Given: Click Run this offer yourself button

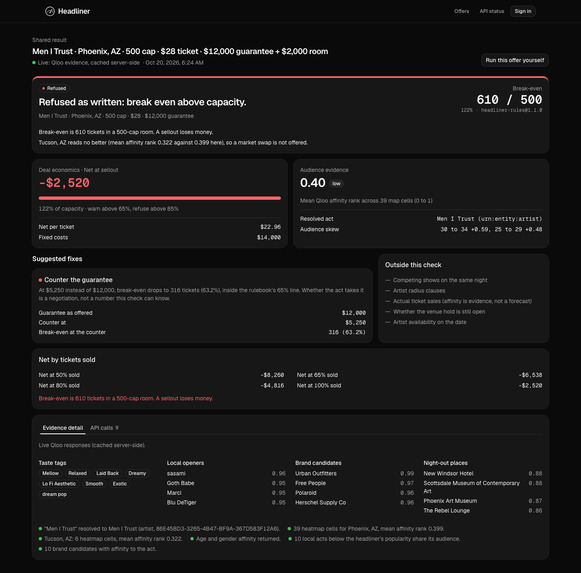Looking at the screenshot, I should [x=515, y=60].
